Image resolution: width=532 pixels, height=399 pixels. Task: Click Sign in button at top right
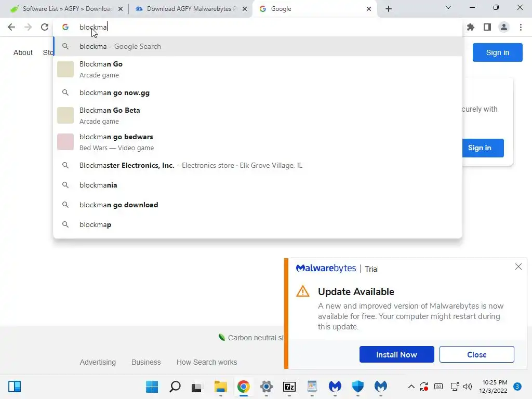(x=497, y=52)
